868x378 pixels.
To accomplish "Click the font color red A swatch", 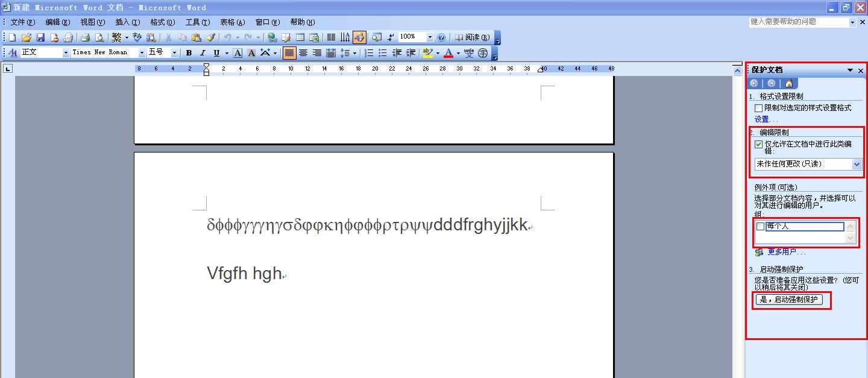I will coord(448,53).
